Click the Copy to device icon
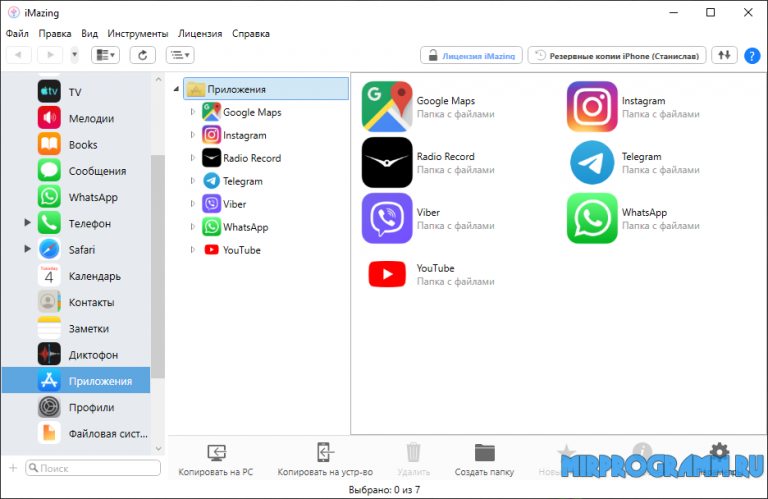 click(324, 452)
